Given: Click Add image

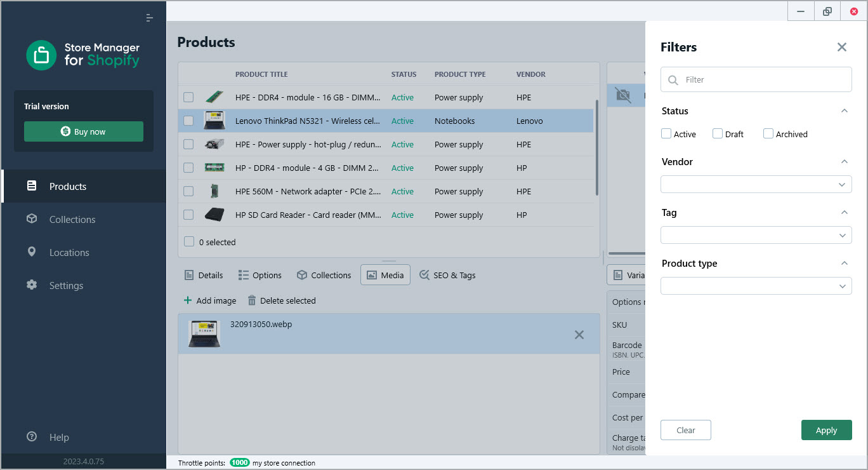Looking at the screenshot, I should coord(209,300).
